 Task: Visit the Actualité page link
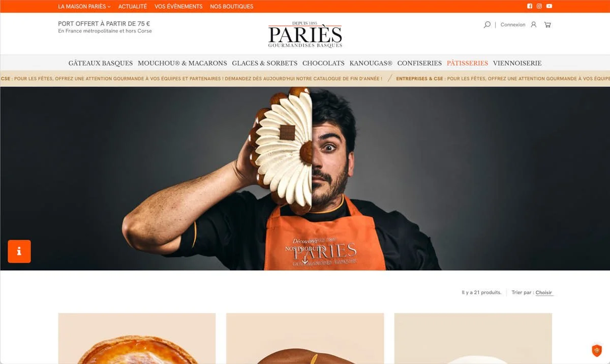133,7
